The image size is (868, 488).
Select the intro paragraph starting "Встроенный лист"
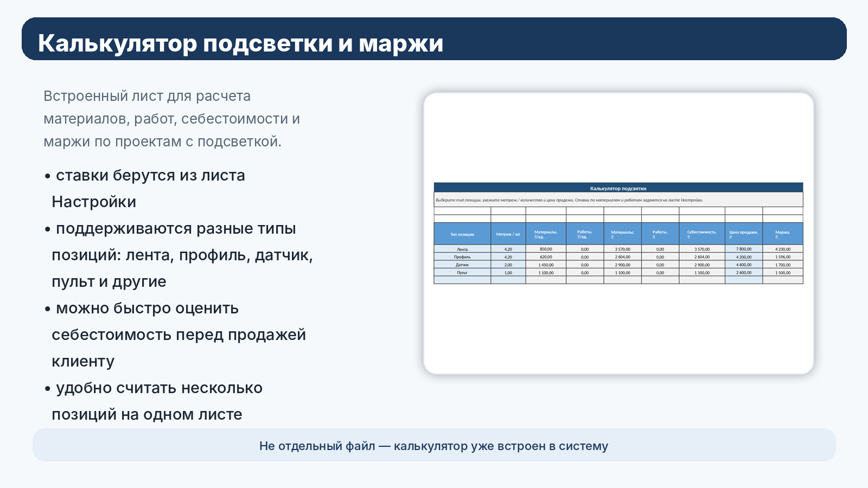[x=171, y=119]
